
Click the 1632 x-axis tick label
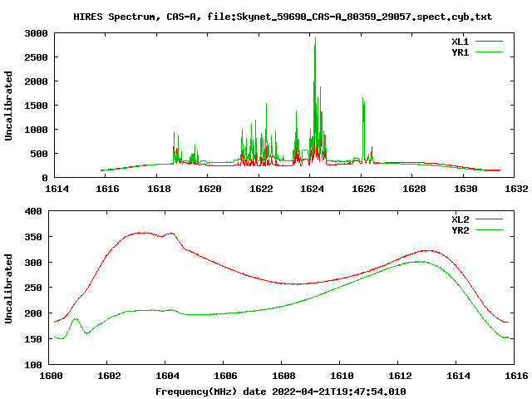516,189
